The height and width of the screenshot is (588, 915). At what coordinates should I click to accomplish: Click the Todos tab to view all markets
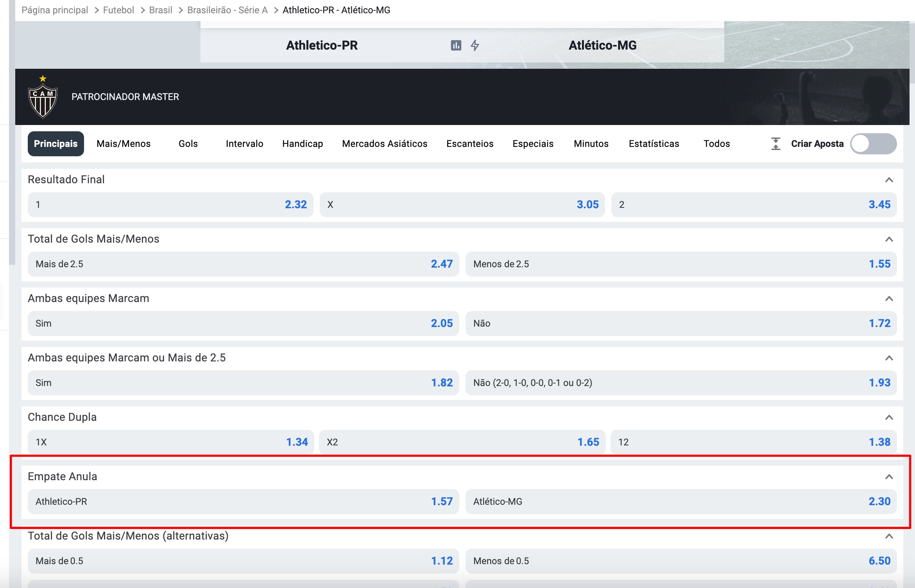click(x=716, y=143)
